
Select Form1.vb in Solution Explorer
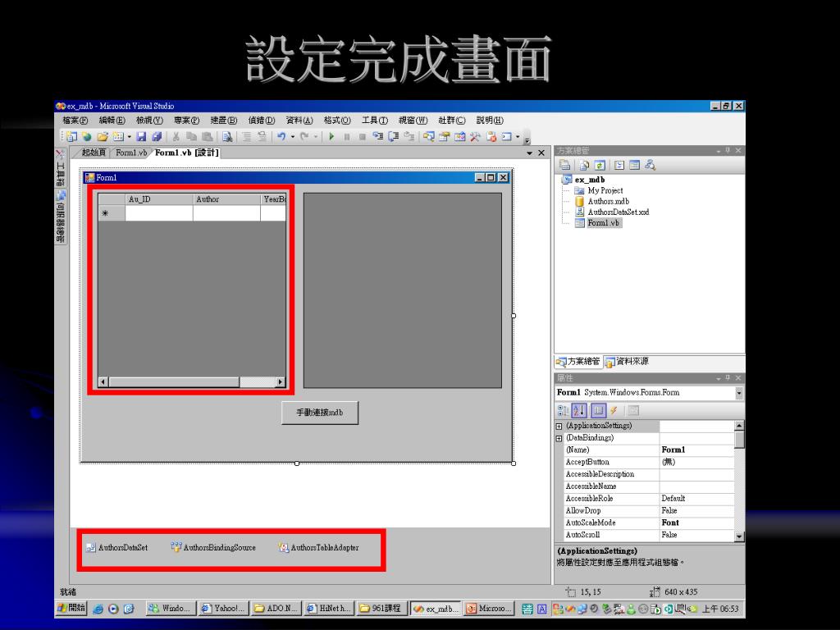coord(603,223)
